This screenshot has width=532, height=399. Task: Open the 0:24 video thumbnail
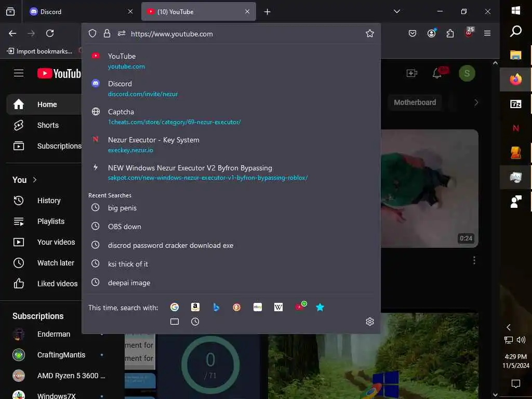pyautogui.click(x=430, y=188)
